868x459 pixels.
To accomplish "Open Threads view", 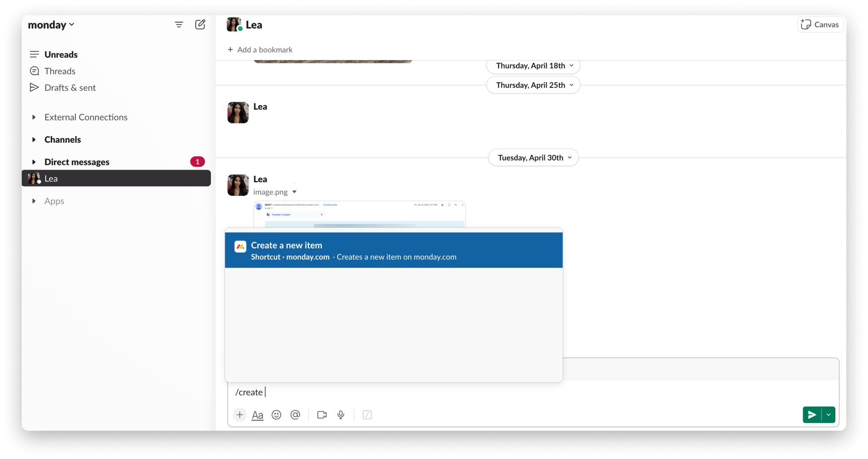I will pyautogui.click(x=60, y=71).
